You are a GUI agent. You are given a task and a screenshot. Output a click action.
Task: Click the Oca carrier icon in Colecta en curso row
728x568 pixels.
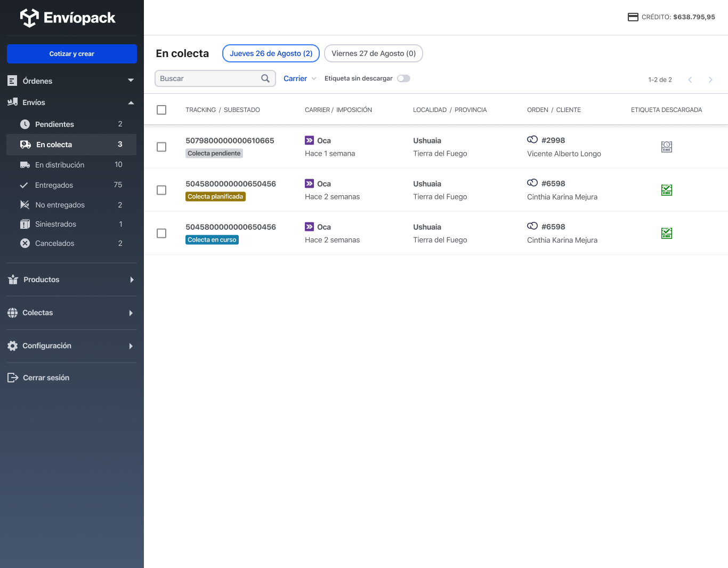coord(309,227)
